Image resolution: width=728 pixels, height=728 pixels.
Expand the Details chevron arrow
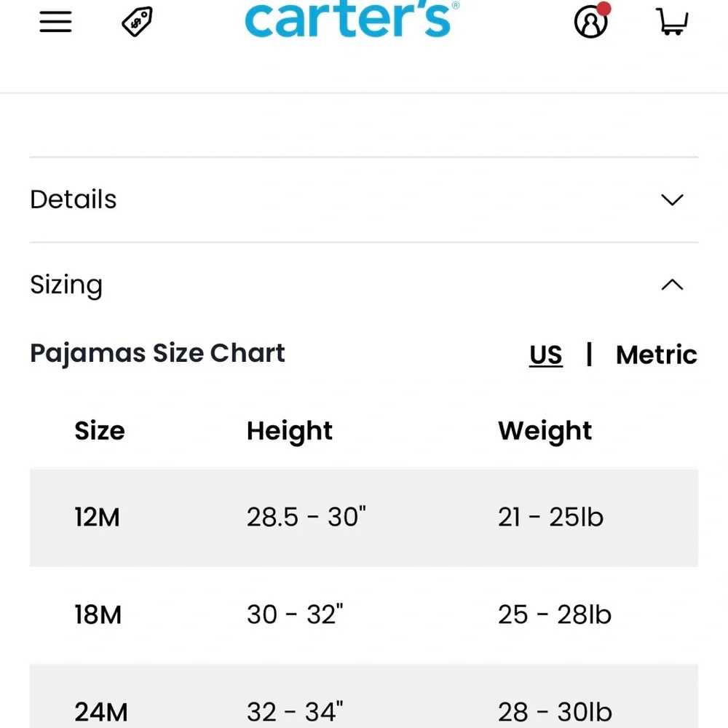pyautogui.click(x=672, y=199)
